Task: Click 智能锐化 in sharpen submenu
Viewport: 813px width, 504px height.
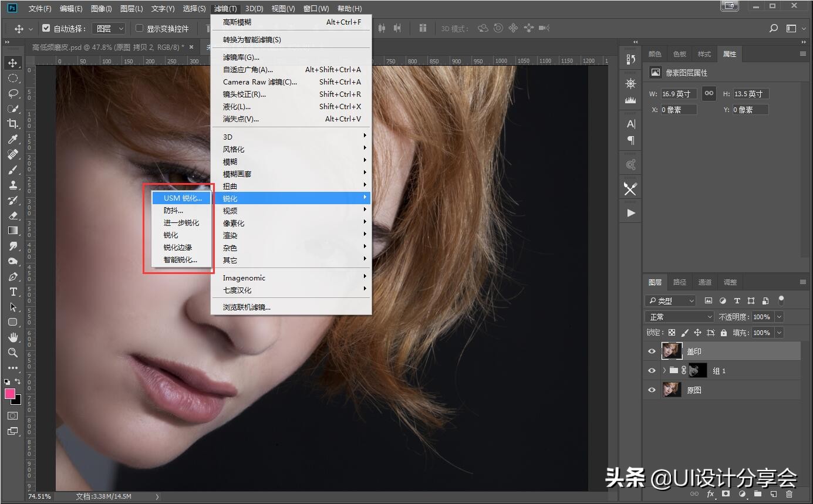Action: 180,260
